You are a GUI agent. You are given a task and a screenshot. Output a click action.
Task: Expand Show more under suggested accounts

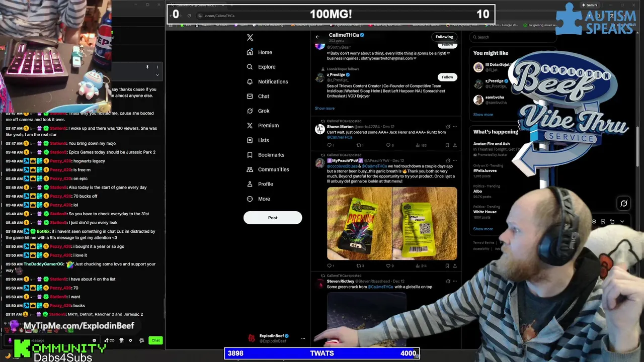tap(325, 108)
